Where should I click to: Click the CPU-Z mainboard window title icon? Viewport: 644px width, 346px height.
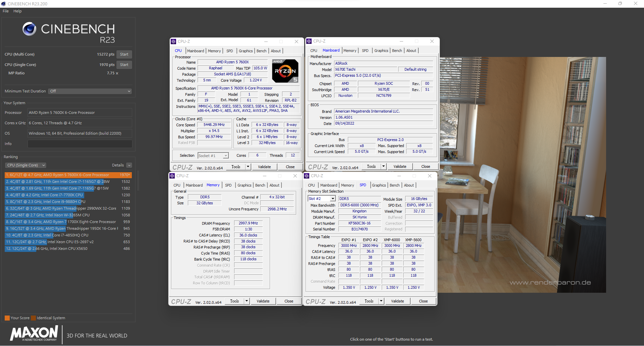(x=309, y=41)
